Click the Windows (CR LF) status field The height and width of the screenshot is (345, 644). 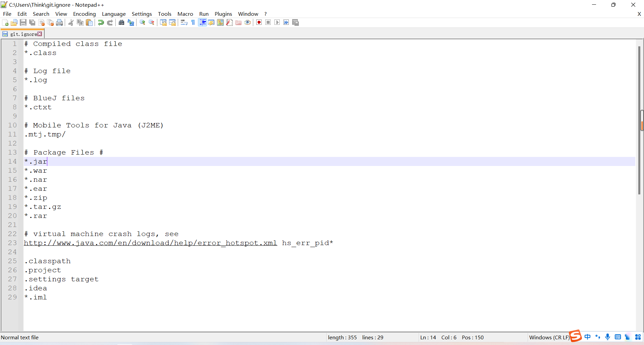pyautogui.click(x=549, y=337)
